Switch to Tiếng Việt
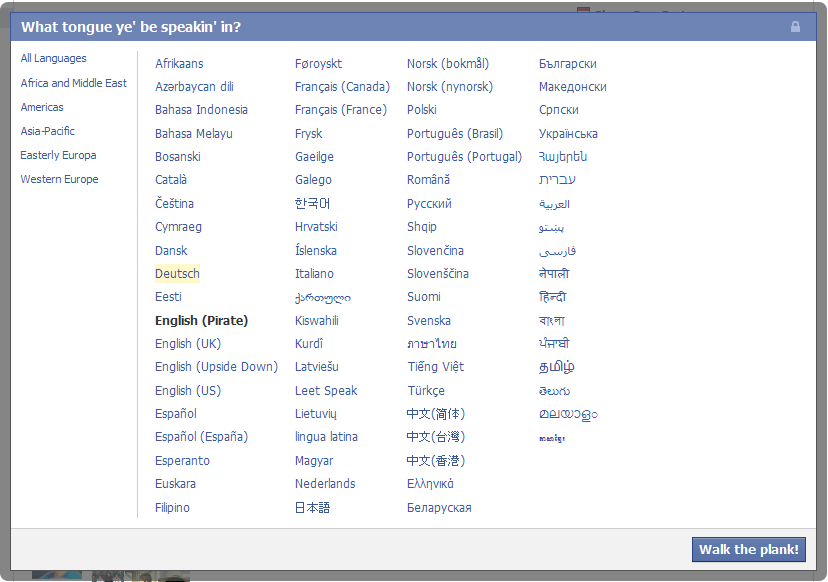The height and width of the screenshot is (582, 828). click(x=436, y=367)
